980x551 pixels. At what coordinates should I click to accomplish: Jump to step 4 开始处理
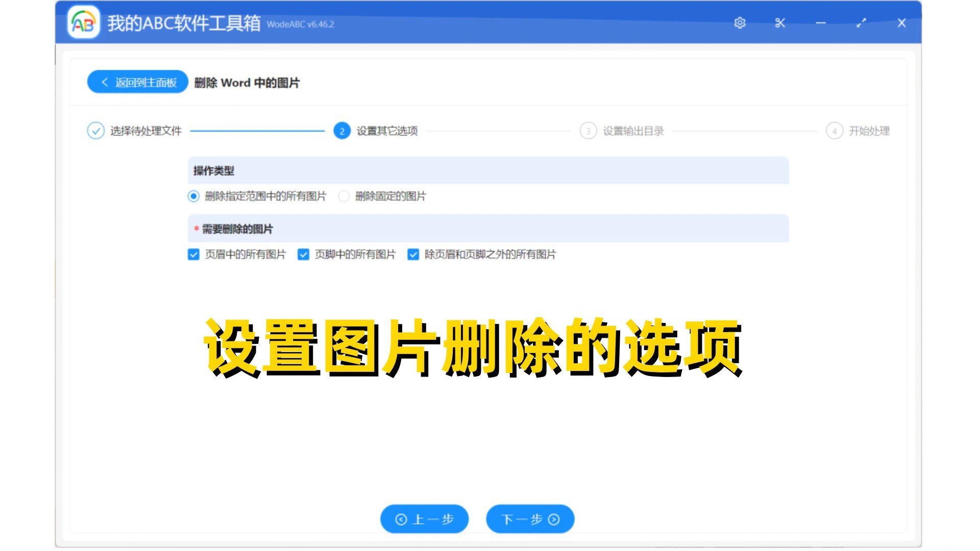coord(858,131)
